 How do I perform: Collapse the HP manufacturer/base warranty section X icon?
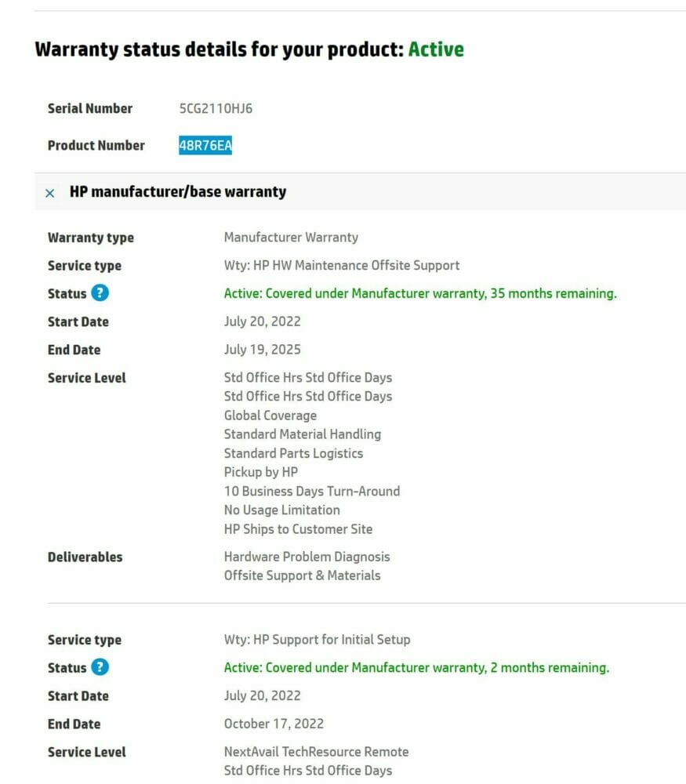pyautogui.click(x=49, y=193)
